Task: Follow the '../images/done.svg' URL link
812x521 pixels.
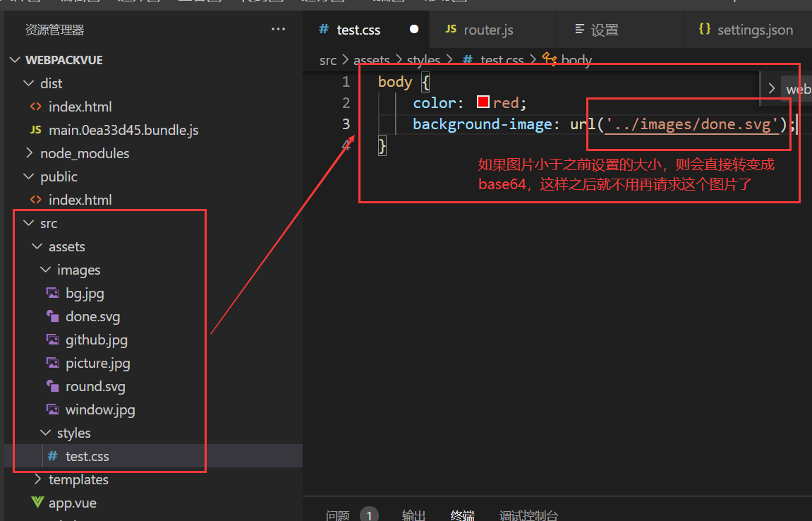Action: point(692,124)
